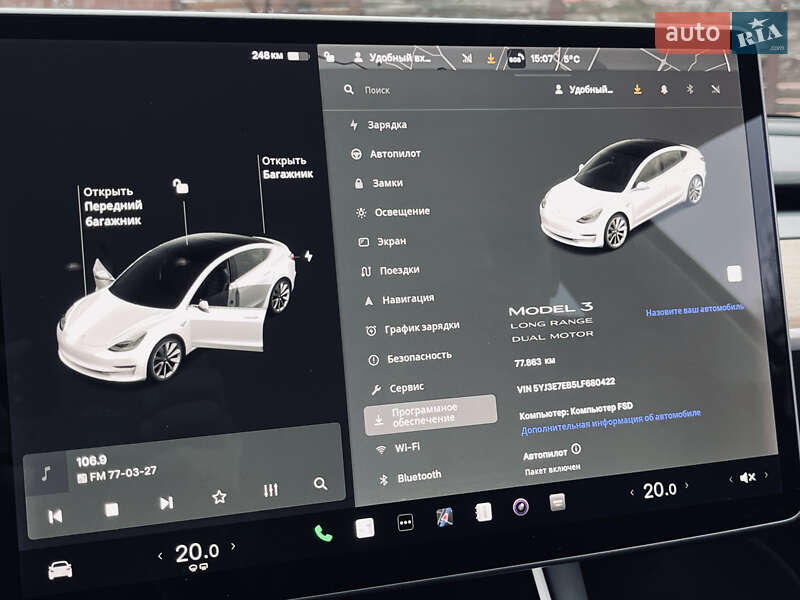This screenshot has width=800, height=600.
Task: Skip to previous station in media player
Action: (x=55, y=516)
